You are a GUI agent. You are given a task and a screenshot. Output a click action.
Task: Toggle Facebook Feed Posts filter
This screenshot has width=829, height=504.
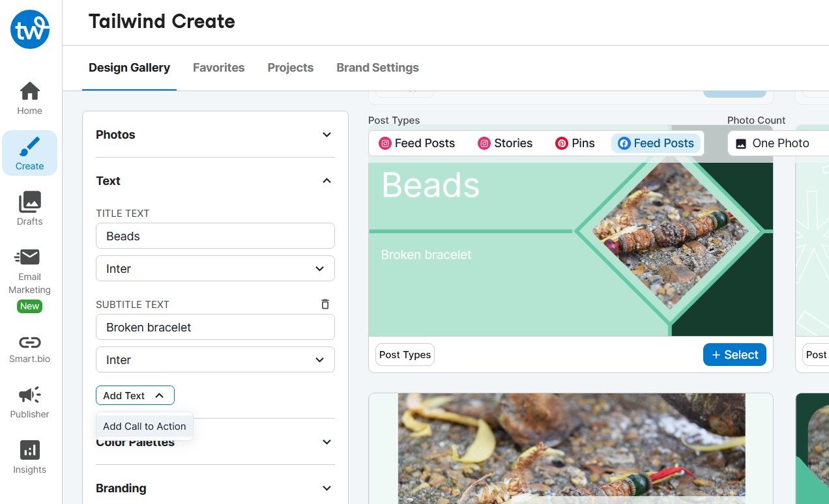656,143
